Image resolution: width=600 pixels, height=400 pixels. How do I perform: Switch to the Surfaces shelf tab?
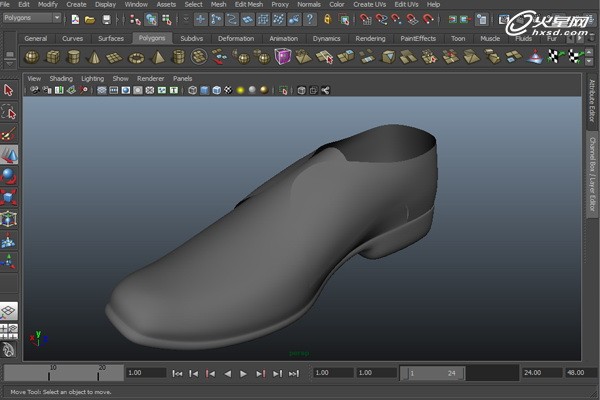click(x=110, y=39)
